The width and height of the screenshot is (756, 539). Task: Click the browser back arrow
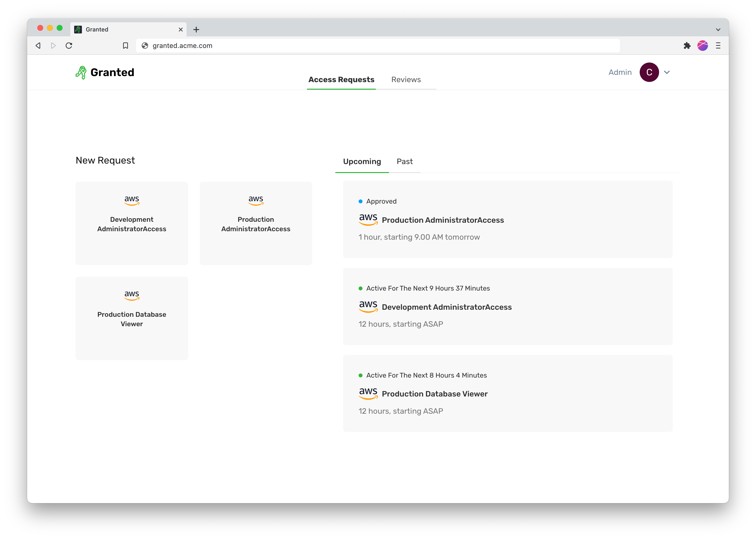pos(38,46)
